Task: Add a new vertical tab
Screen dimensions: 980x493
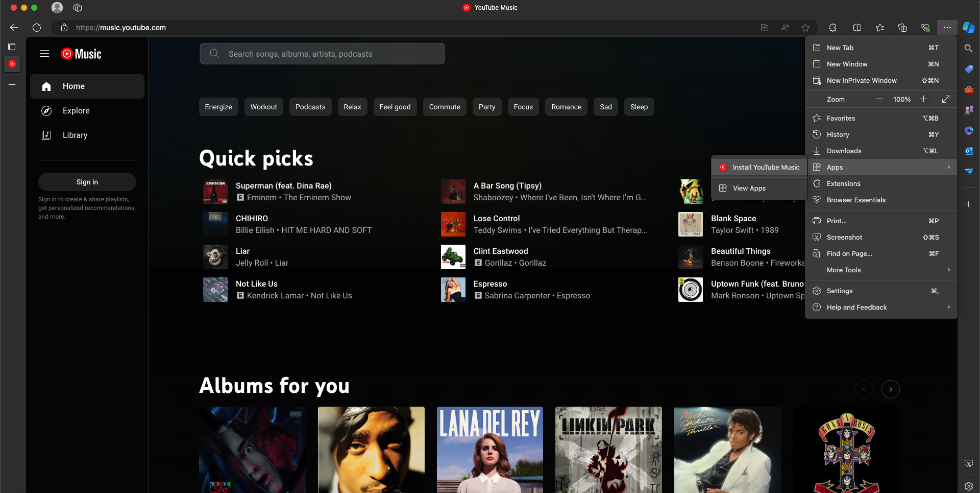Action: [12, 84]
